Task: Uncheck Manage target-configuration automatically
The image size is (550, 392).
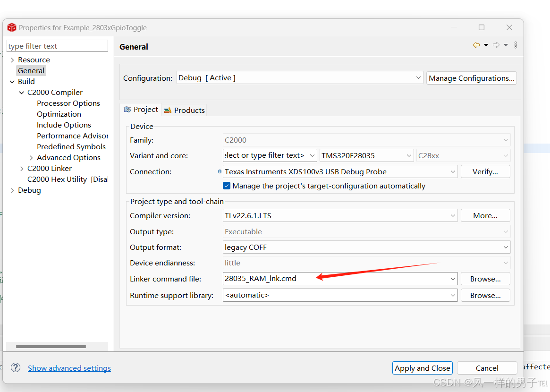Action: 227,186
